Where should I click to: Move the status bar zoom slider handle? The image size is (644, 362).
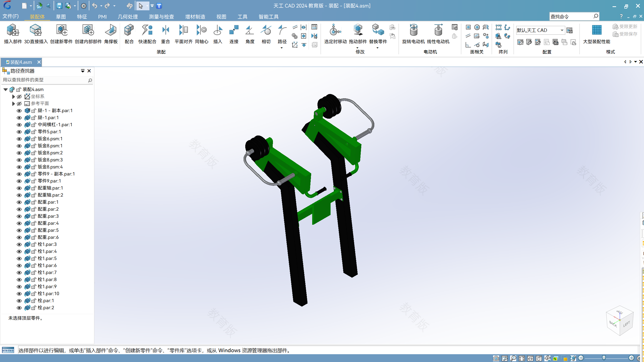point(604,358)
